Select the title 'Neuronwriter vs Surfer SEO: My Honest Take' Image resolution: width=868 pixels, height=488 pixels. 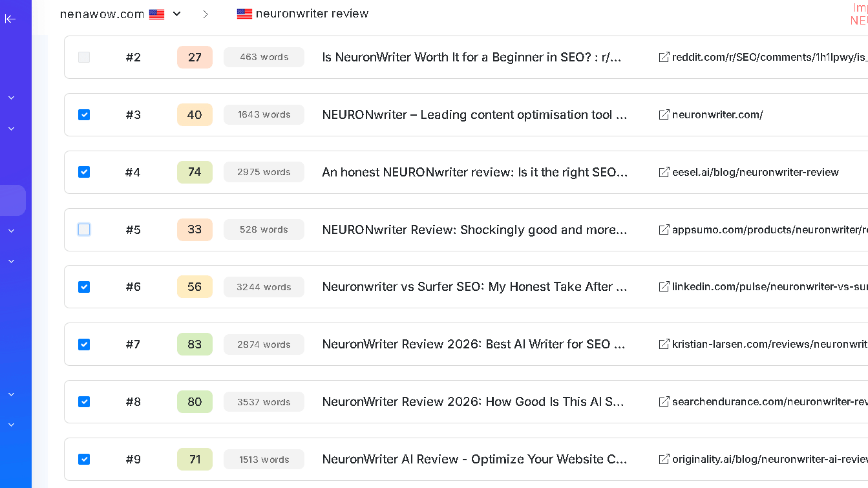[475, 286]
